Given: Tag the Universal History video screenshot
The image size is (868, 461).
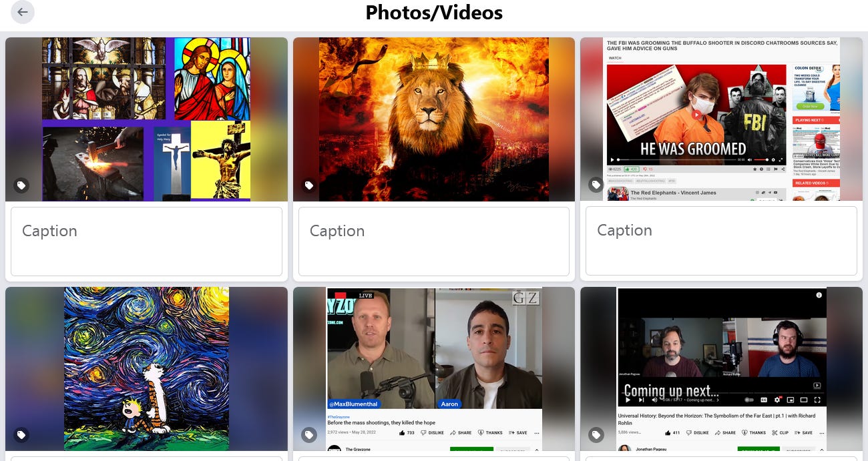Looking at the screenshot, I should click(x=596, y=435).
